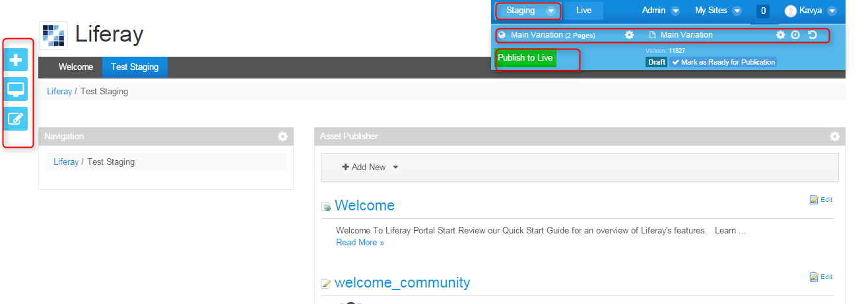Click Mark as Ready for Publication

723,62
